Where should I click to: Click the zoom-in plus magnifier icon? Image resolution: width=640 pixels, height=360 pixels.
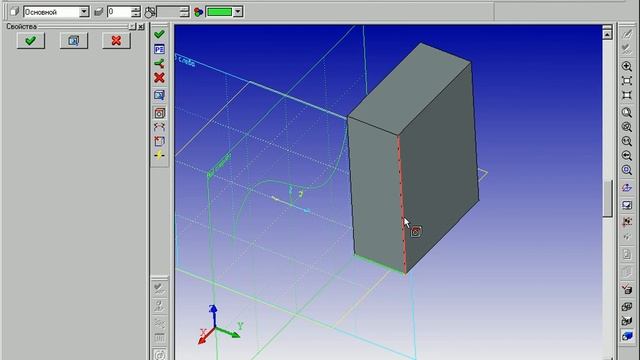(627, 66)
